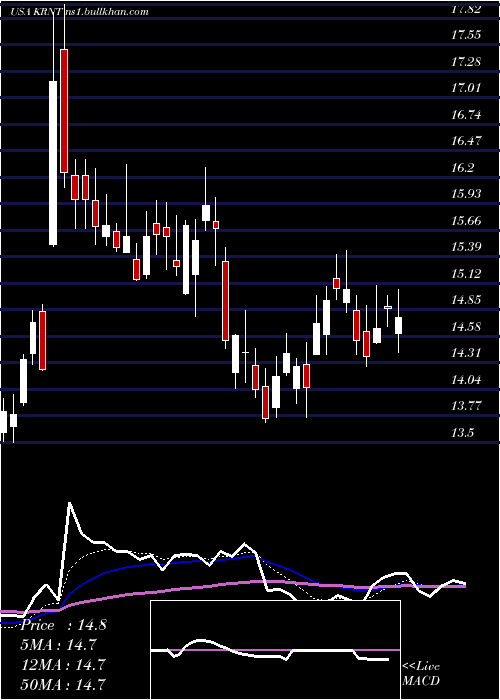The image size is (500, 700).
Task: Click the 15.66 price axis label
Action: click(x=466, y=221)
